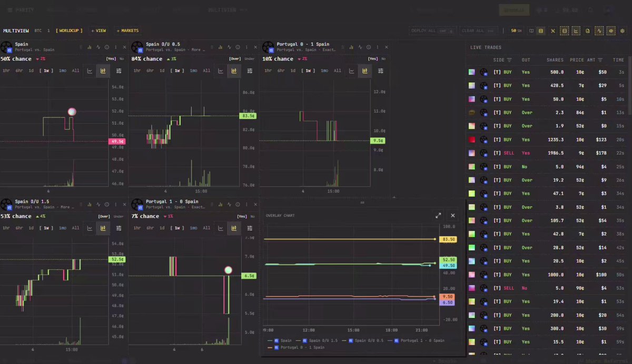Switch Portugal 0 - 1 Spain chart to line view
The image size is (632, 364).
pyautogui.click(x=352, y=71)
